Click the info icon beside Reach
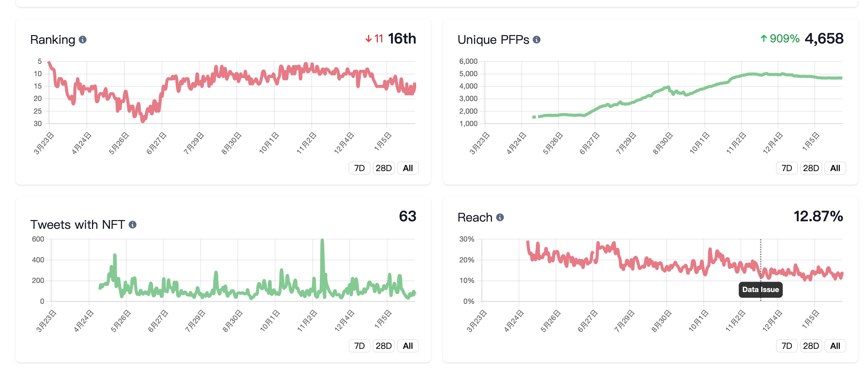This screenshot has width=868, height=370. pyautogui.click(x=500, y=217)
